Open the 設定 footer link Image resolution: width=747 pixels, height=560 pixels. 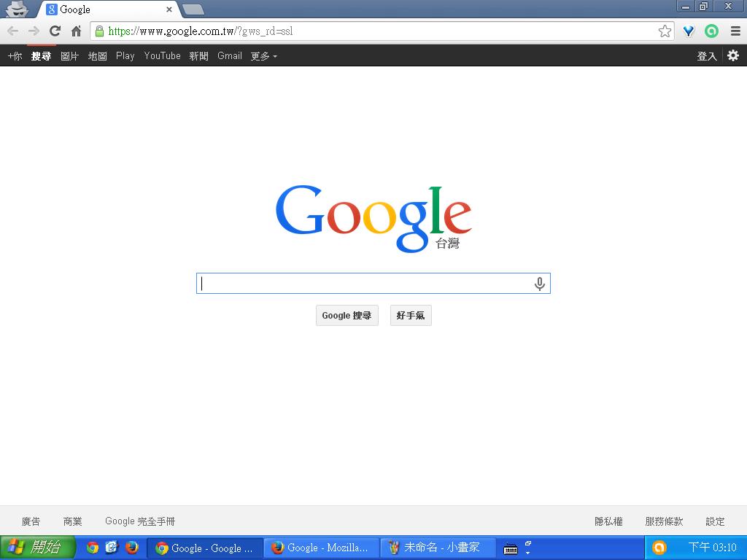pyautogui.click(x=715, y=521)
